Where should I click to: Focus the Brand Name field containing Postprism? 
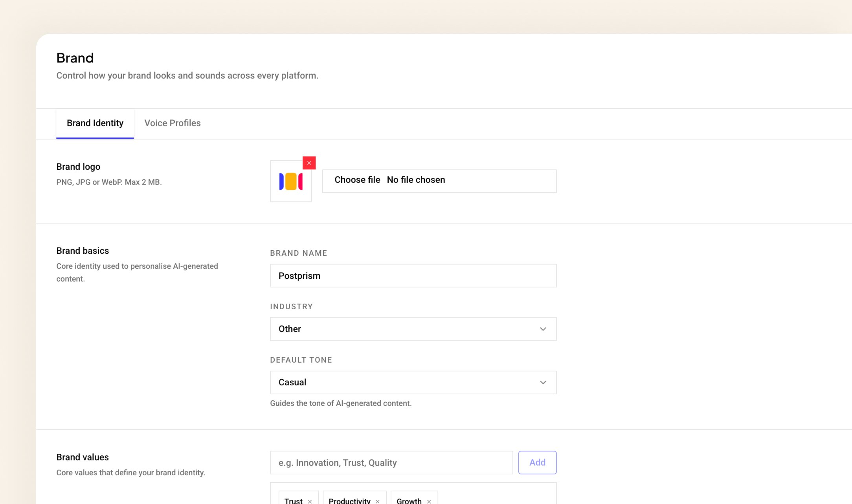coord(413,276)
